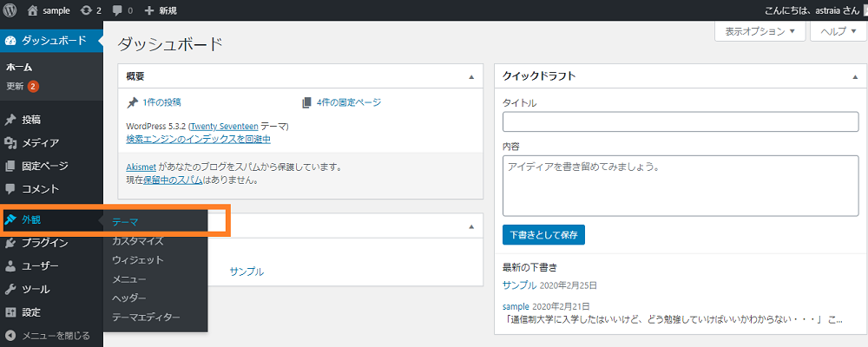Collapse the 概要 panel

tap(471, 76)
